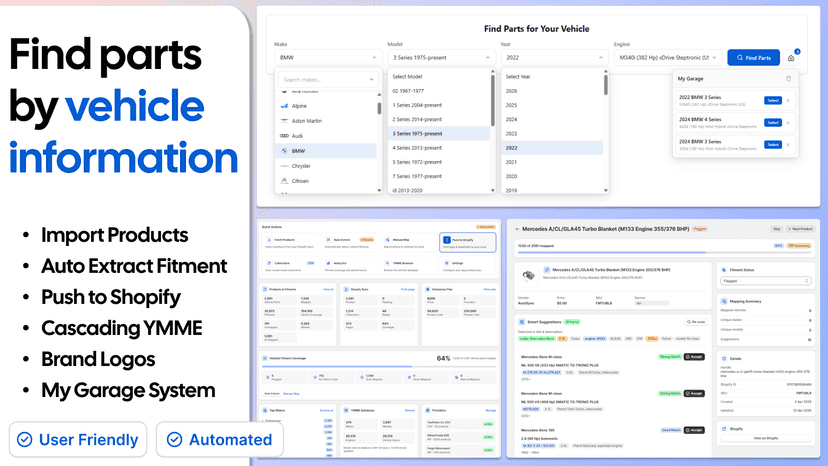Open the Fitment Status Flagged dropdown
This screenshot has width=828, height=466.
point(765,281)
